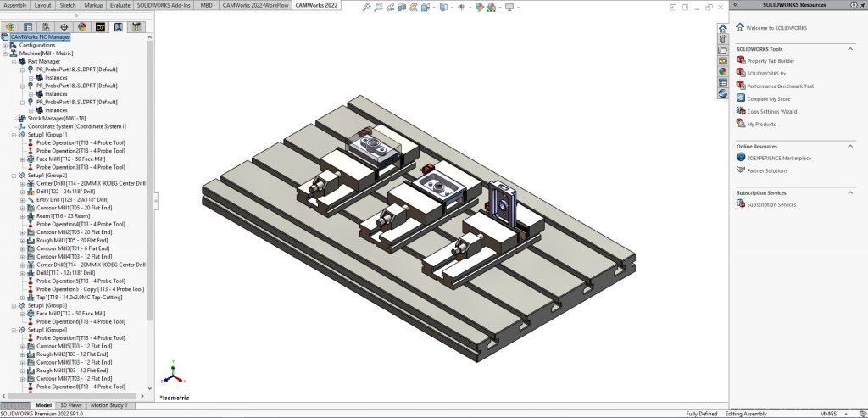Open Copy Settings Wizard link
Image resolution: width=868 pixels, height=418 pixels.
[x=772, y=112]
